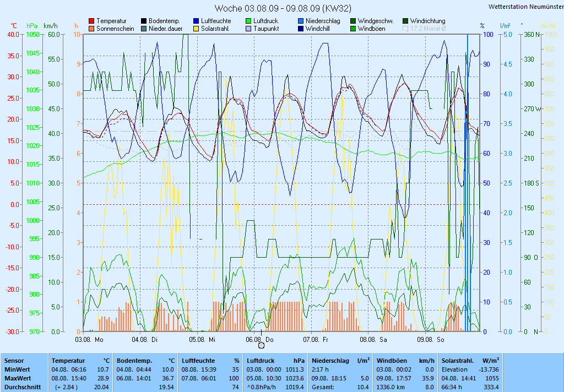This screenshot has width=564, height=392.
Task: Click the Bodentemp. maximum value 36.7
Action: pos(168,379)
